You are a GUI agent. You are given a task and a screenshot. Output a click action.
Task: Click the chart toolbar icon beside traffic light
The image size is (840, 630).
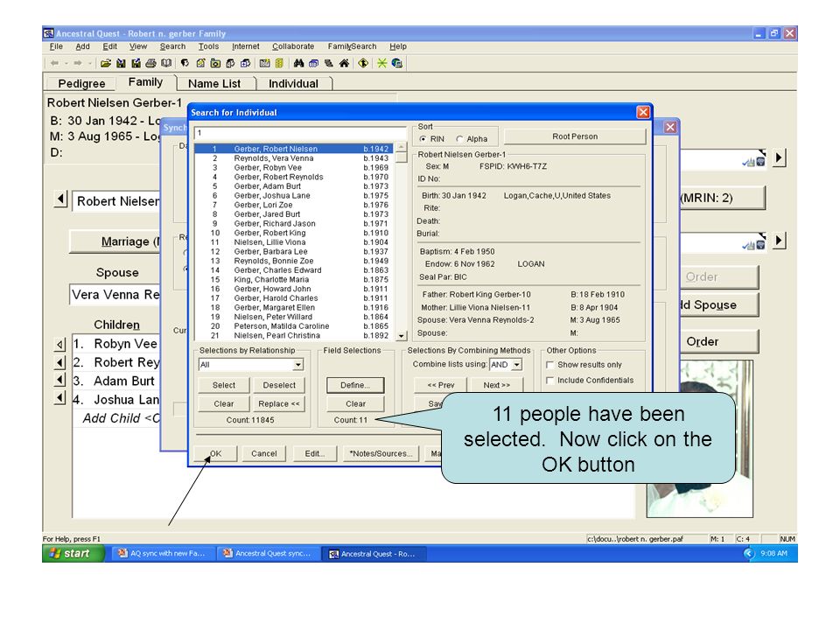pyautogui.click(x=264, y=63)
